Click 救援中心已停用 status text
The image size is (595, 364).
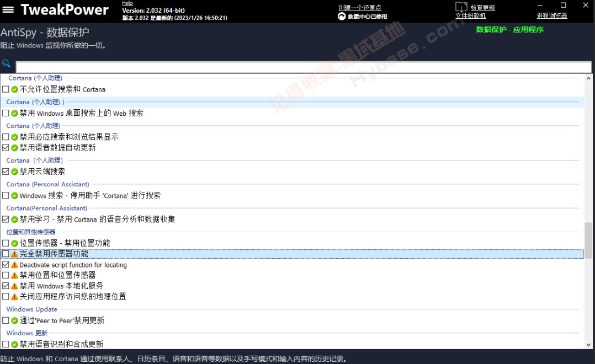coord(368,17)
